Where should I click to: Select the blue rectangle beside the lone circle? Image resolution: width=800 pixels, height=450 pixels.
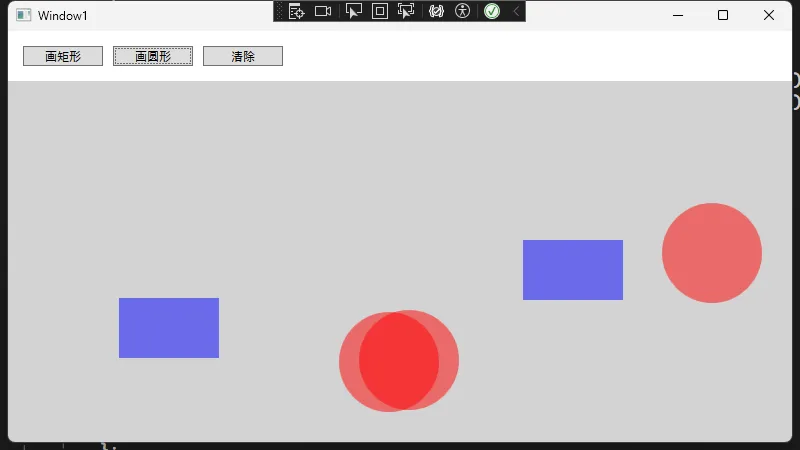point(573,270)
